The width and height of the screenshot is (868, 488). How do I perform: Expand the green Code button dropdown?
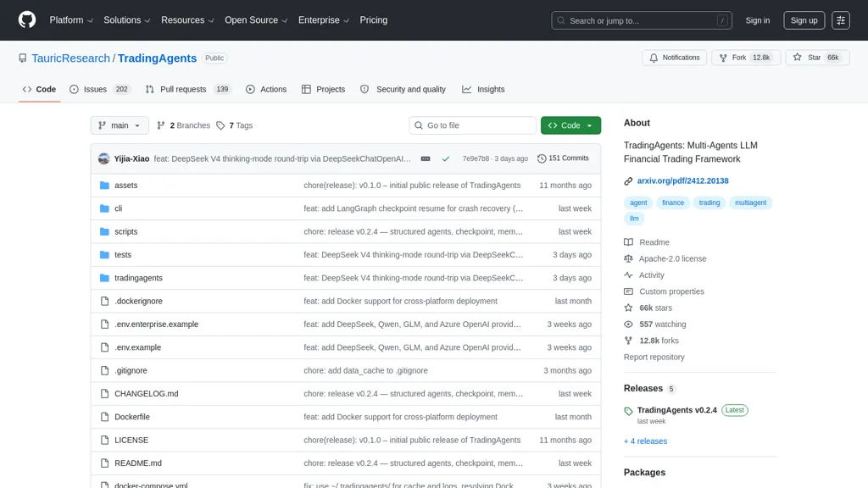click(570, 125)
